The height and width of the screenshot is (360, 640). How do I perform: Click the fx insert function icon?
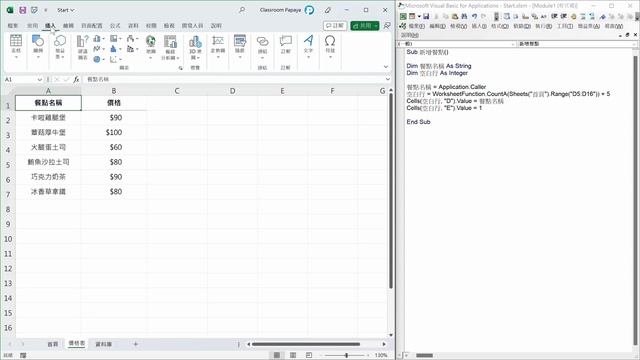click(76, 79)
